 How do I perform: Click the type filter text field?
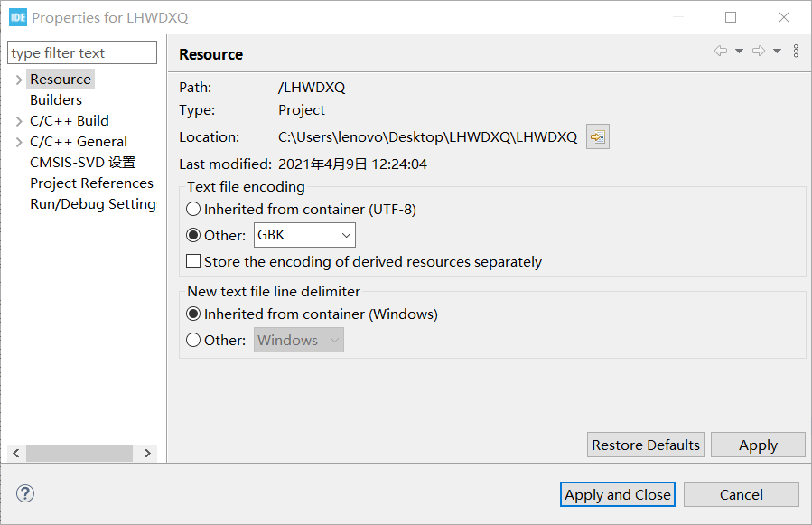pos(82,53)
